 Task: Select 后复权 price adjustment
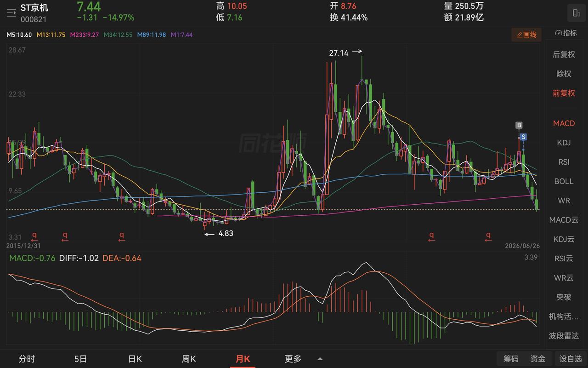[564, 54]
